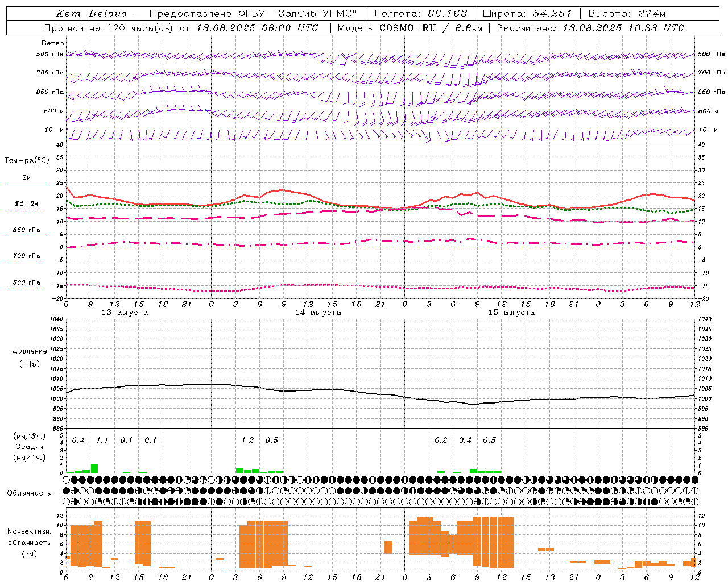
Task: Click the Конвективн. convective cloud label
Action: tap(29, 531)
